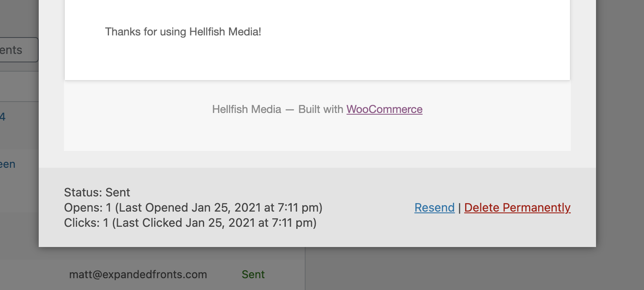Click the green Sent status in the list

[x=253, y=274]
